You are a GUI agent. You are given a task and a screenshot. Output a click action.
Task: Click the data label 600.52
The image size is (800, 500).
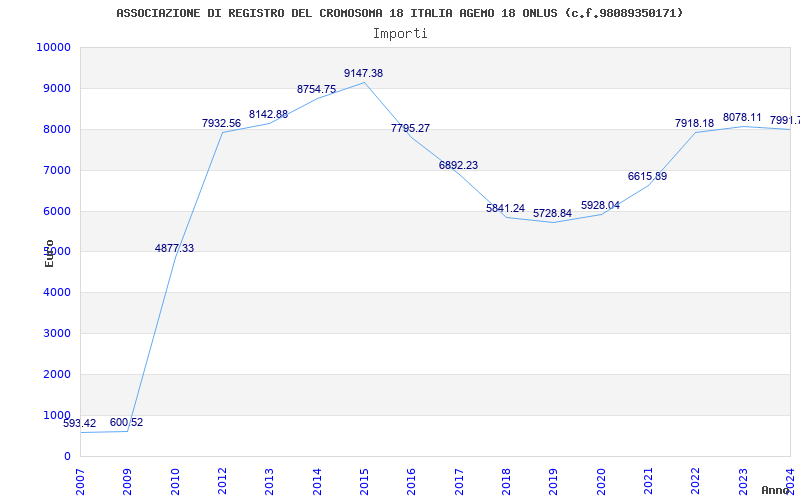[x=127, y=422]
